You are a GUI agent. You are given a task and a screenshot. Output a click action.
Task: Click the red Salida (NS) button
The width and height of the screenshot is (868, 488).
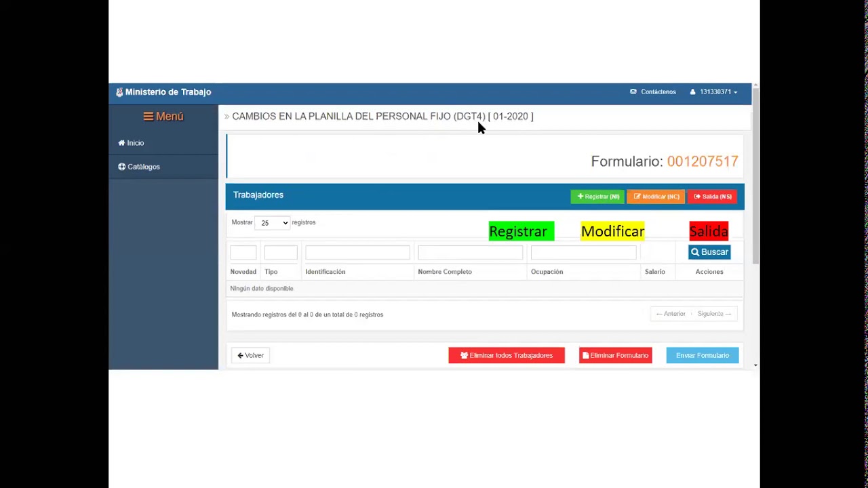tap(713, 197)
